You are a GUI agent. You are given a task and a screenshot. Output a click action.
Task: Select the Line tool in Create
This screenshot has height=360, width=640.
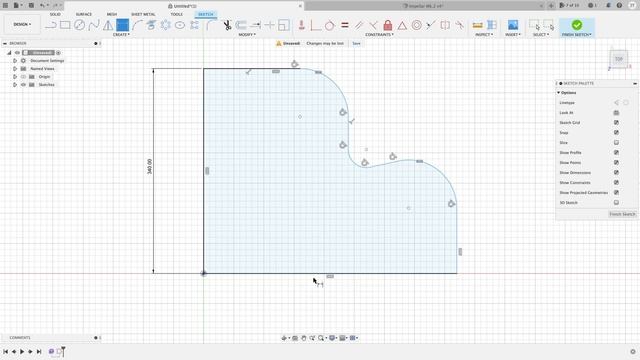pos(51,25)
